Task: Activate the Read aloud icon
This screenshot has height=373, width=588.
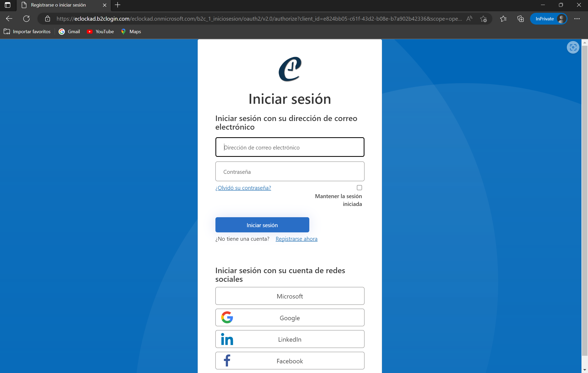Action: [x=469, y=19]
